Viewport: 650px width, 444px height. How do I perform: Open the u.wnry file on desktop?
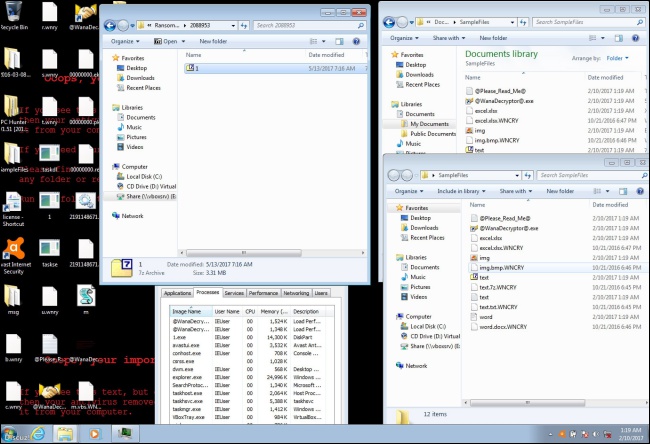pos(50,300)
